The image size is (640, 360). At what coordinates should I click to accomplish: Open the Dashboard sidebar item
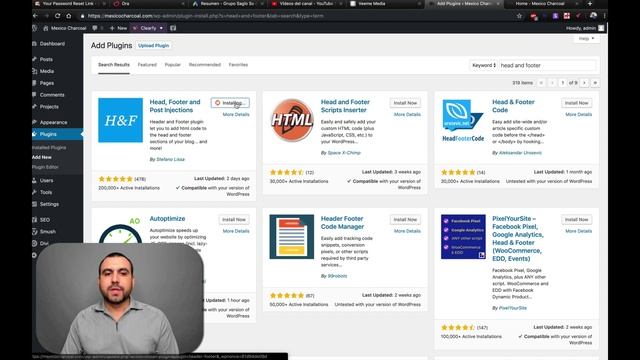[x=52, y=44]
